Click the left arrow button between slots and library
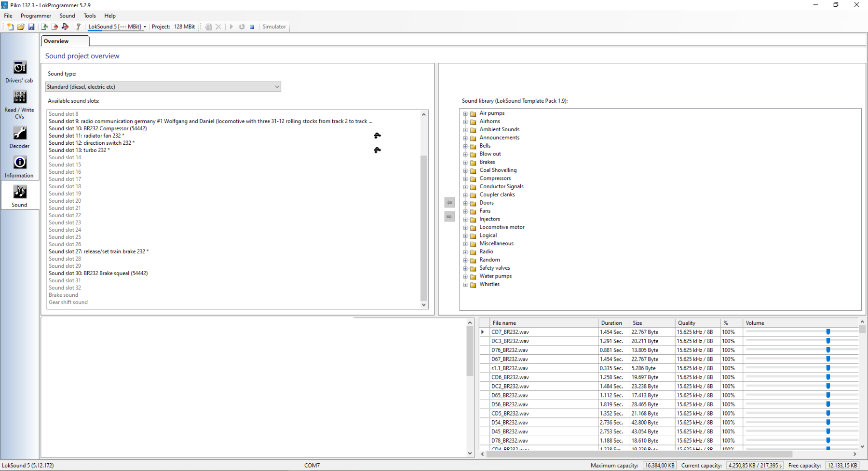Screen dimensions: 868x471 pyautogui.click(x=449, y=203)
